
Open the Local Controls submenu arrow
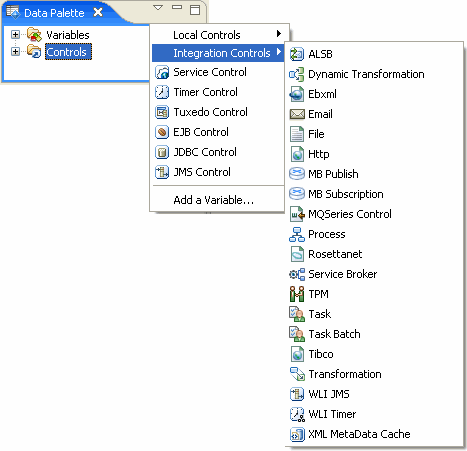279,34
